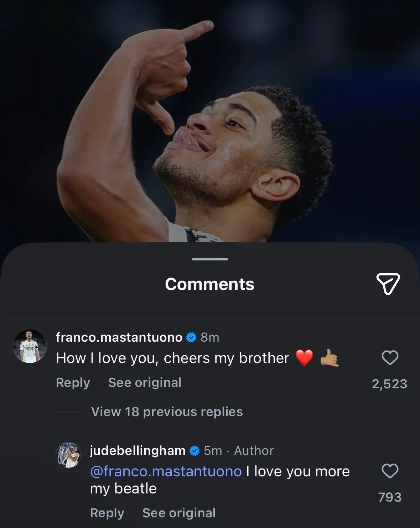Click the comments sheet drag handle
Image resolution: width=420 pixels, height=528 pixels.
pyautogui.click(x=210, y=259)
